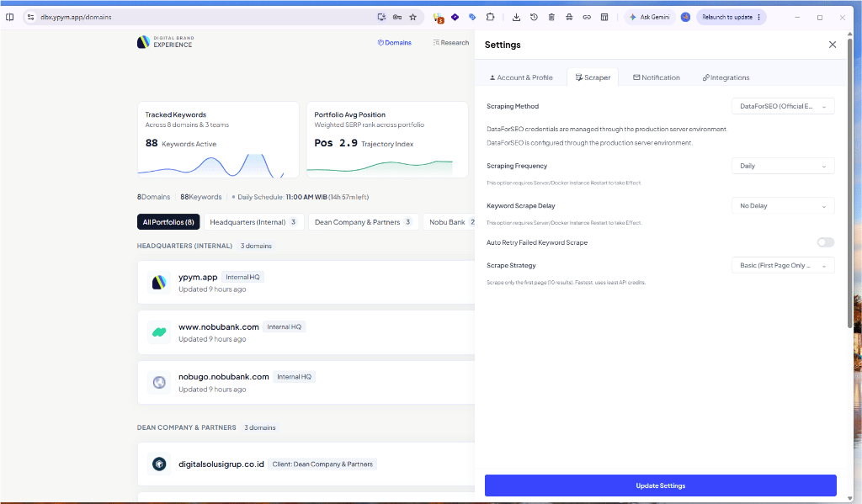This screenshot has width=862, height=504.
Task: Filter by Headquarters (Internal) portfolio
Action: 253,222
